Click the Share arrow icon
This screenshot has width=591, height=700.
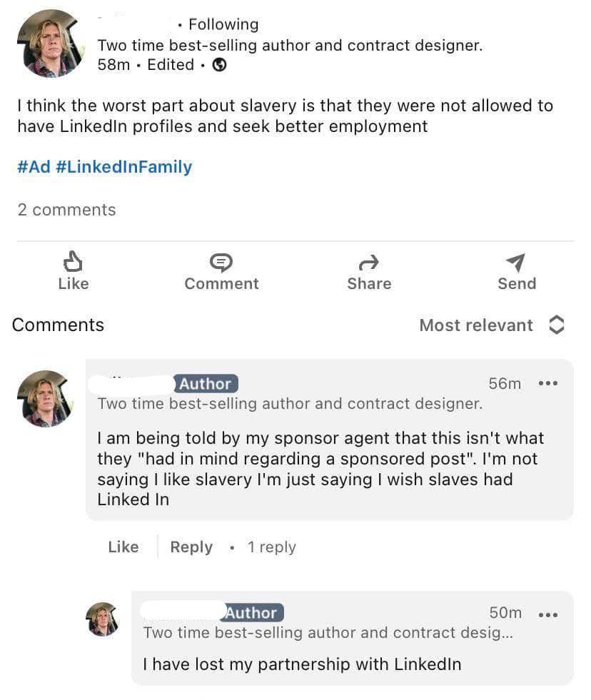(368, 263)
